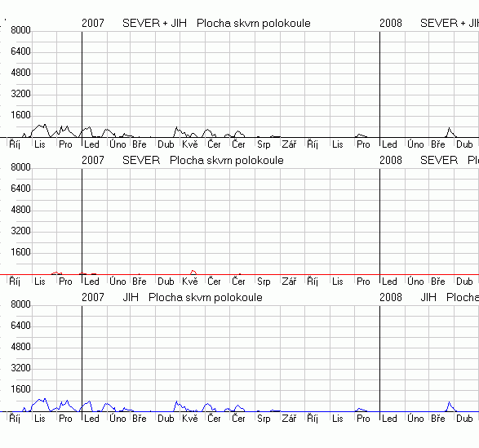
Task: Click the 4800 axis label in blue JIH chart
Action: (20, 347)
